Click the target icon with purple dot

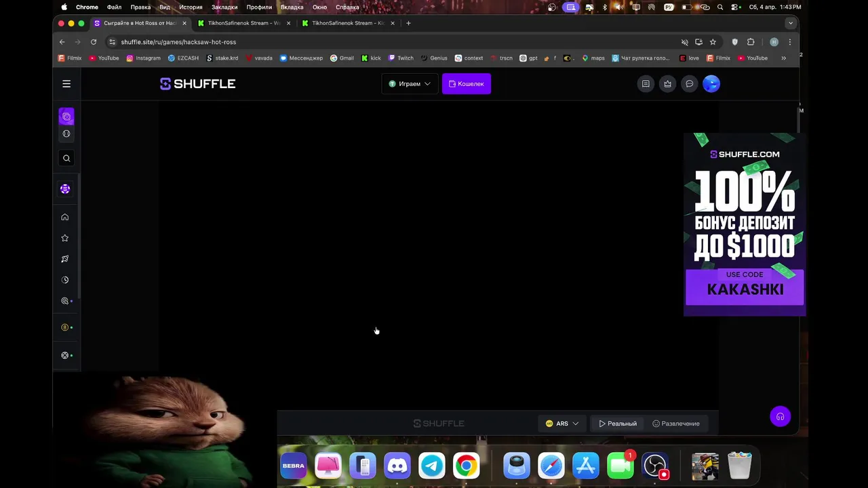click(x=65, y=301)
